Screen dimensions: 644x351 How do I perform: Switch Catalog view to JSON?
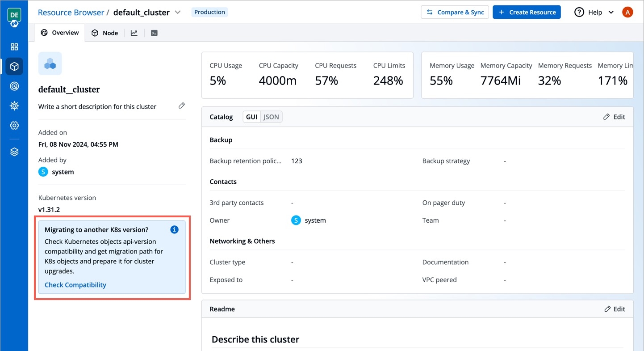(271, 117)
